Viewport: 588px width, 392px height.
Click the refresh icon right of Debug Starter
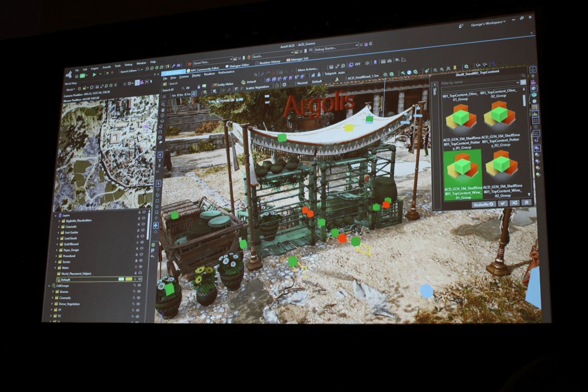[371, 44]
